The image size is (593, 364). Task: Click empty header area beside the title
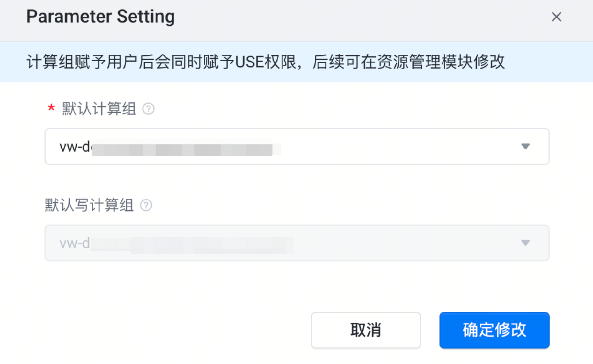351,18
